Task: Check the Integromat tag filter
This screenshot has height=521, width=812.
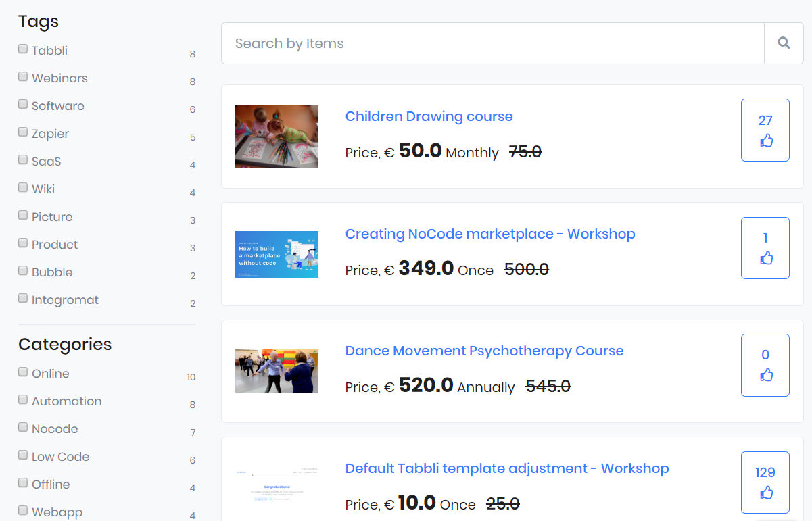Action: (x=23, y=299)
